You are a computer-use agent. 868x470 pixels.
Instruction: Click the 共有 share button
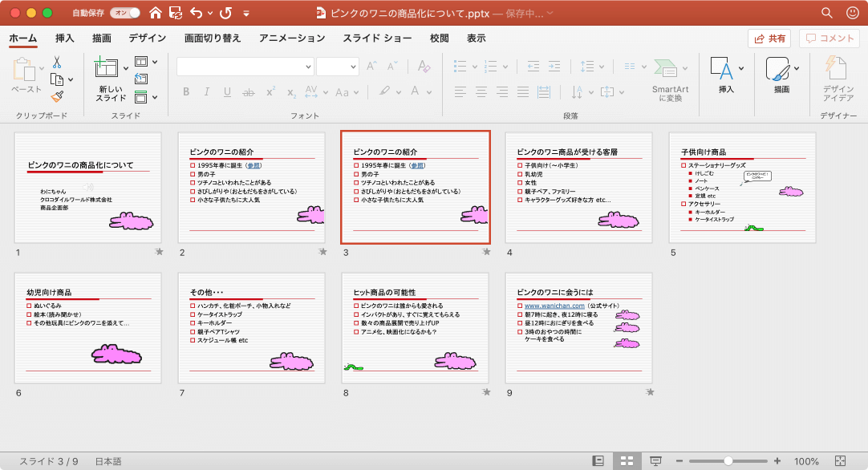point(769,38)
